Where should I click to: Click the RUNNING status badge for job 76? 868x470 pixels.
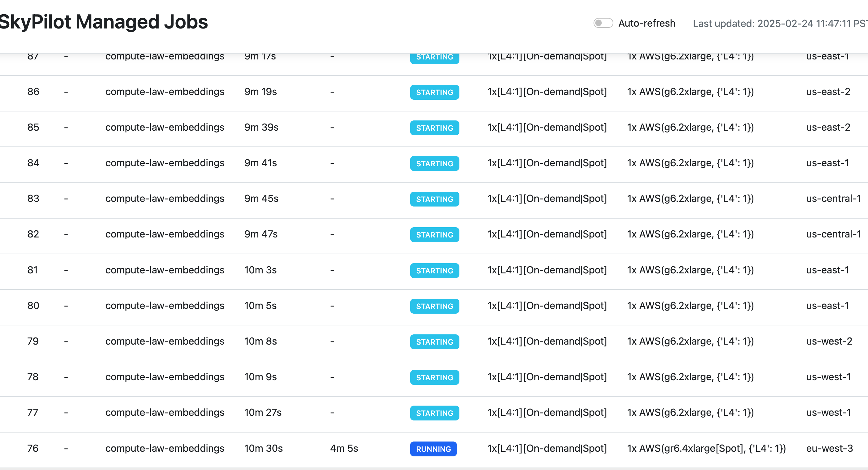tap(433, 449)
